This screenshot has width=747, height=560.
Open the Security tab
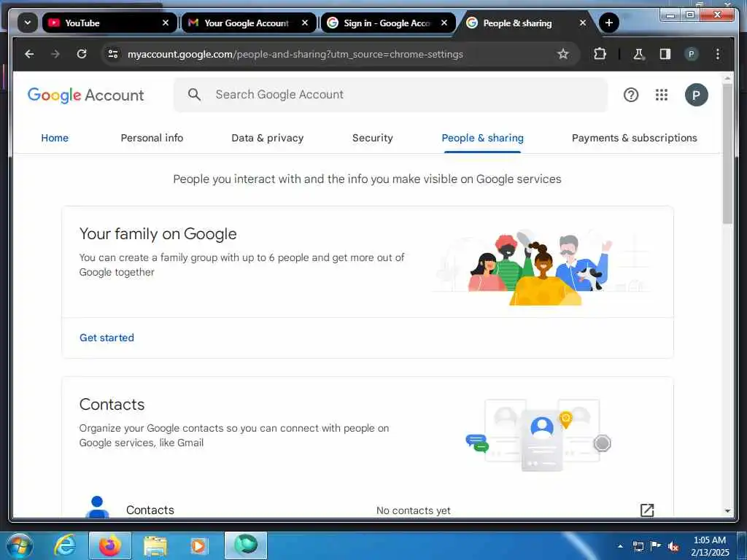click(x=373, y=138)
